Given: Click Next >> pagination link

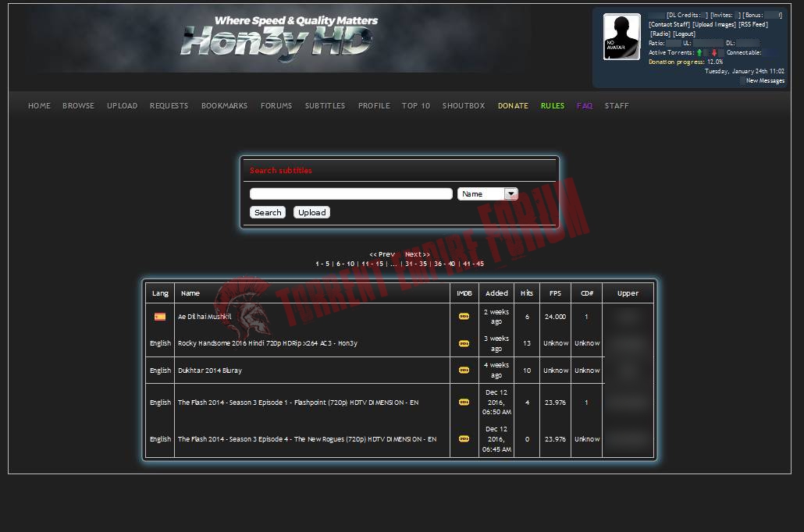Looking at the screenshot, I should tap(418, 254).
